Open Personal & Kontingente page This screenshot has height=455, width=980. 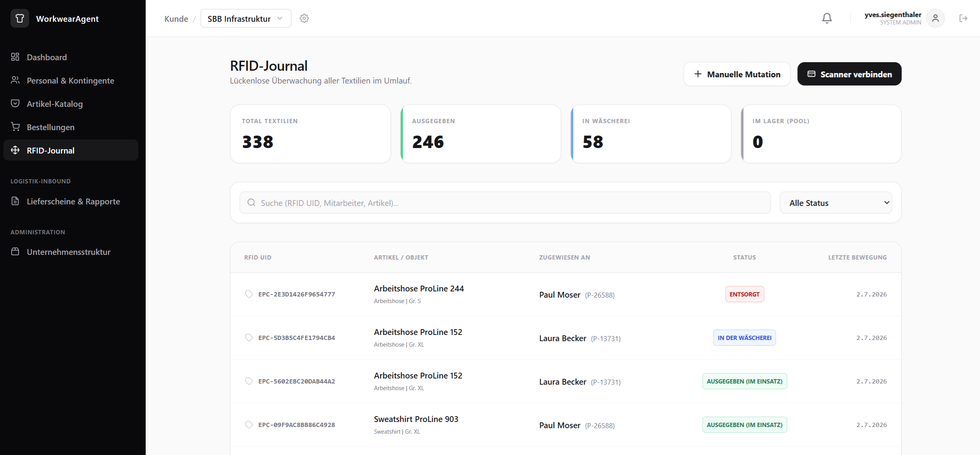(71, 80)
